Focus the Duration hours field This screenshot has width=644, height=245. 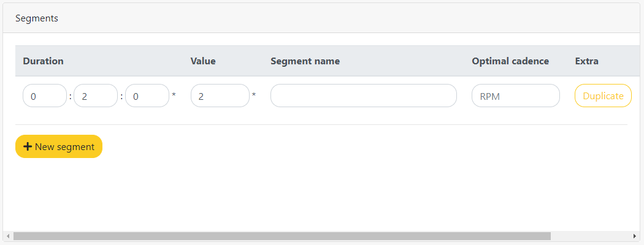coord(45,96)
